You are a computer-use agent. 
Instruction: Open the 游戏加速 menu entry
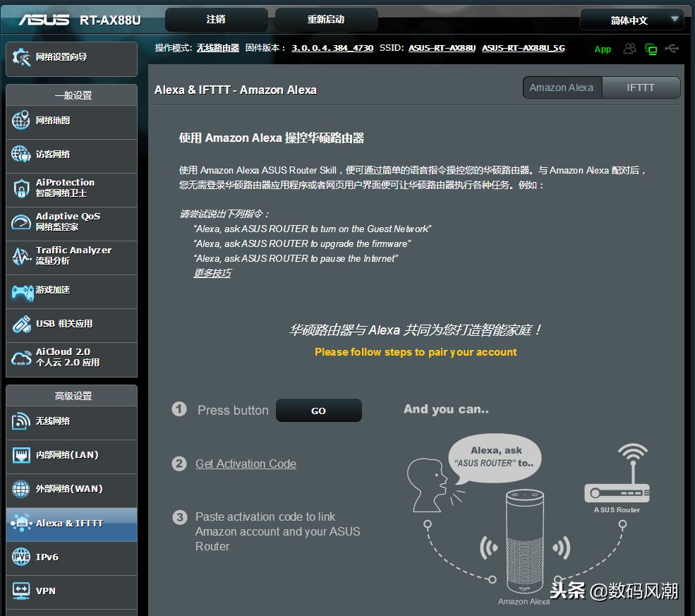[x=72, y=291]
